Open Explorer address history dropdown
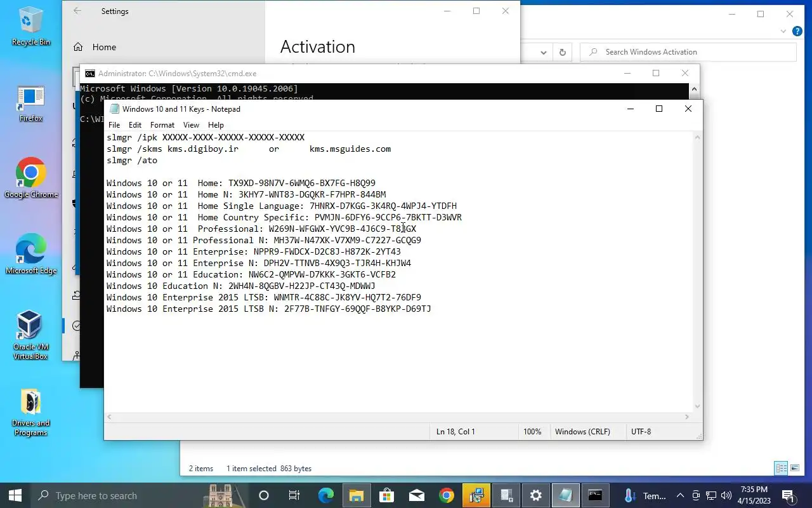The image size is (812, 508). tap(544, 52)
